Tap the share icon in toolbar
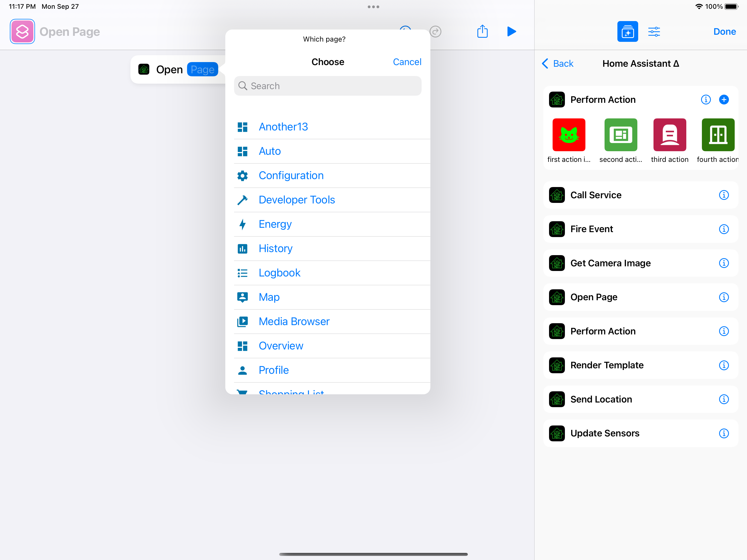The width and height of the screenshot is (747, 560). (482, 31)
